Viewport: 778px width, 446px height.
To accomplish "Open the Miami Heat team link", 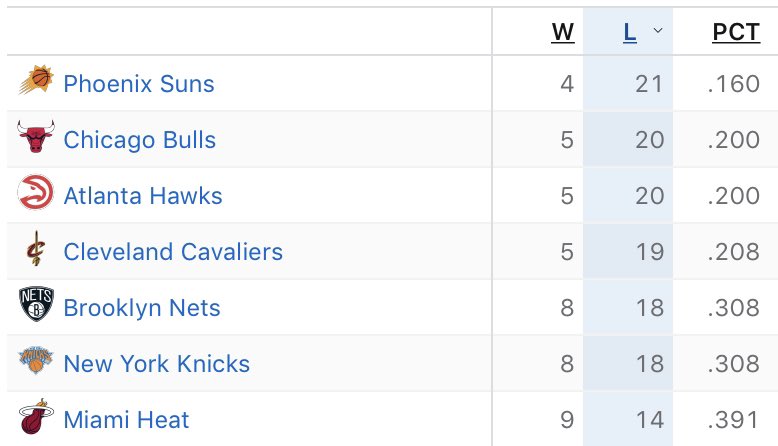I will click(x=127, y=420).
